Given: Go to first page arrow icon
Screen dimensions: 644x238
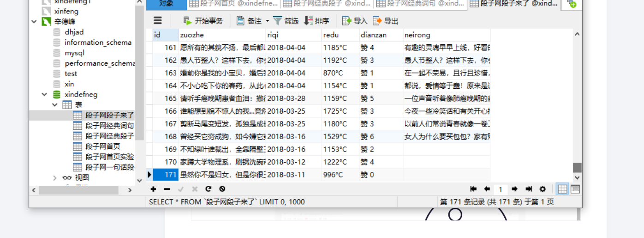Looking at the screenshot, I should pos(473,189).
